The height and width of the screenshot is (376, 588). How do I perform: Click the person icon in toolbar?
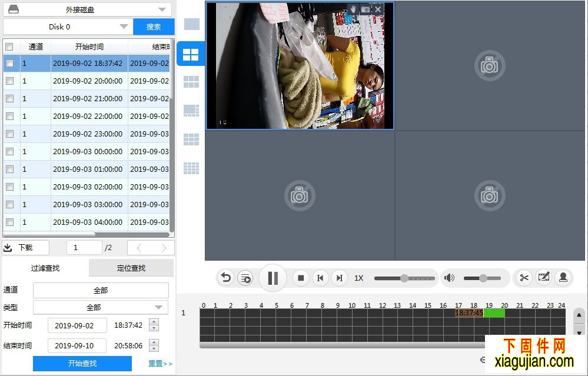coord(563,278)
